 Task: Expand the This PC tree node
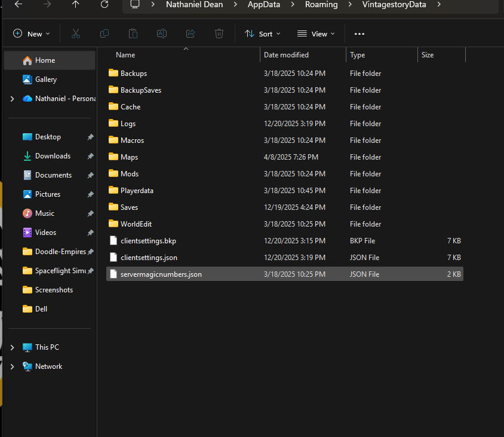(x=12, y=347)
